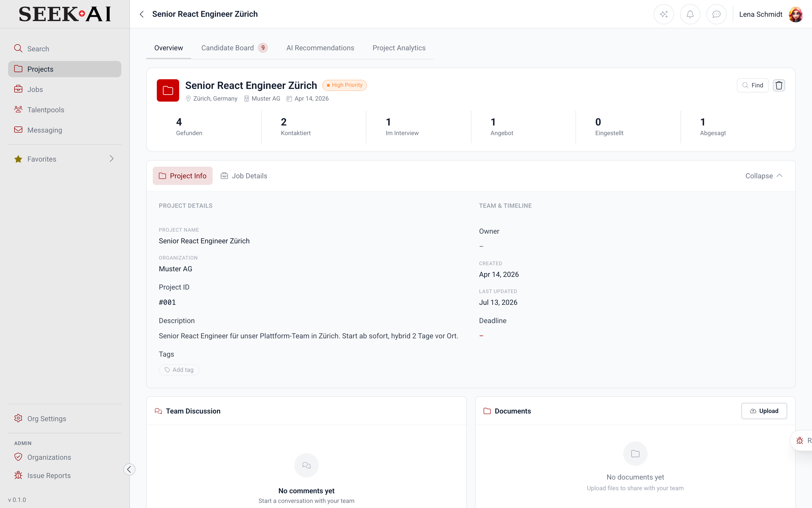The width and height of the screenshot is (812, 508).
Task: Switch to the AI Recommendations tab
Action: coord(320,48)
